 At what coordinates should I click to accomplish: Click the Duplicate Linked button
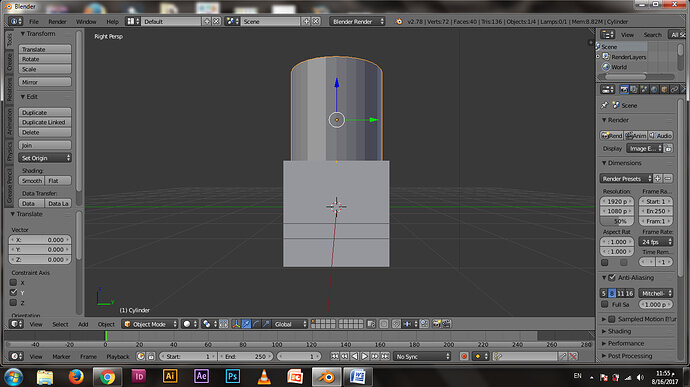pyautogui.click(x=45, y=122)
